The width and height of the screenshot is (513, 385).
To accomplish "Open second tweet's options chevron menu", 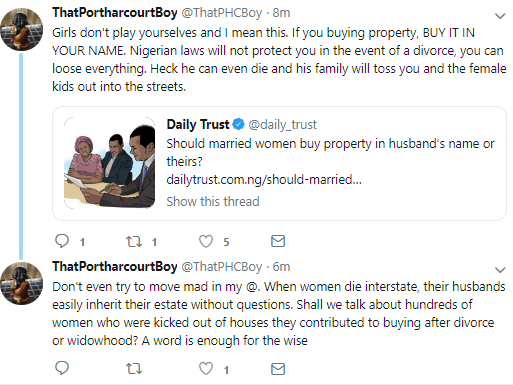I will [500, 270].
